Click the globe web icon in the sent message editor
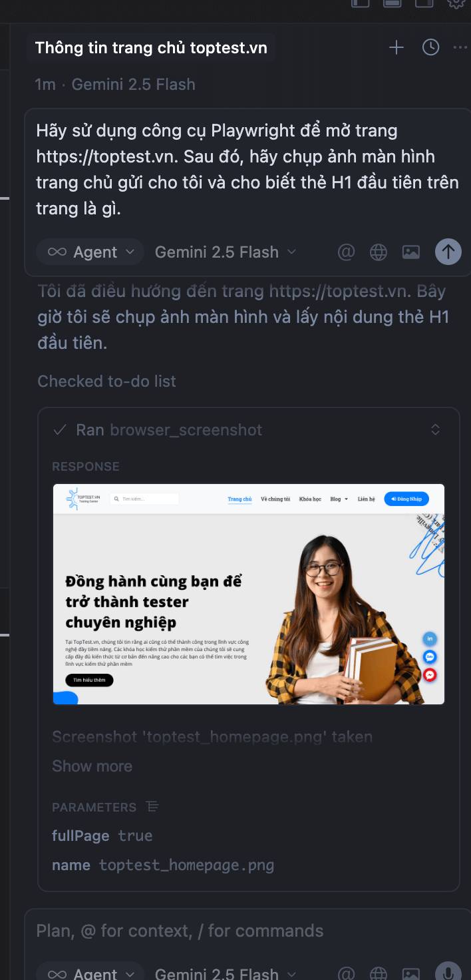The height and width of the screenshot is (980, 471). click(379, 252)
